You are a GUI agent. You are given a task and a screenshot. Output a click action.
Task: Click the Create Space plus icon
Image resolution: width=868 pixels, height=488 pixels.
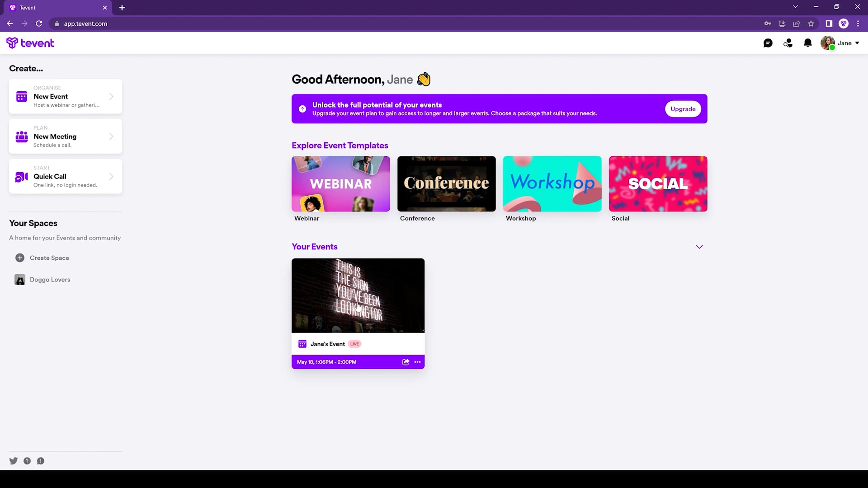coord(20,258)
